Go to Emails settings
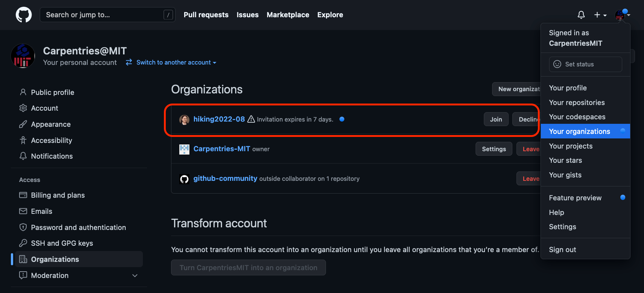This screenshot has height=293, width=644. (x=79, y=211)
